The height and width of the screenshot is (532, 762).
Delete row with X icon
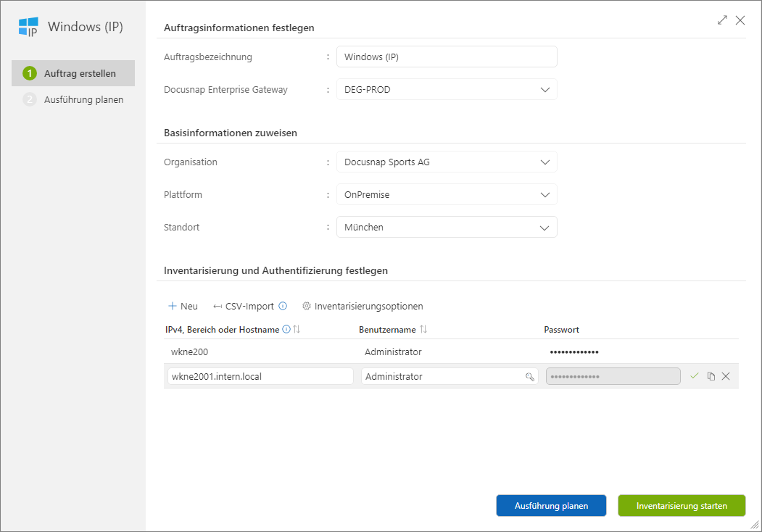[x=726, y=376]
